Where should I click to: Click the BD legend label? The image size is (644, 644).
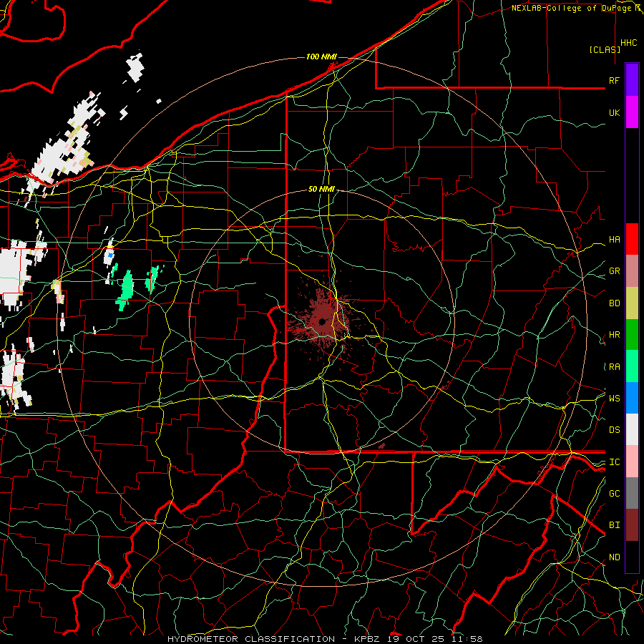(615, 303)
